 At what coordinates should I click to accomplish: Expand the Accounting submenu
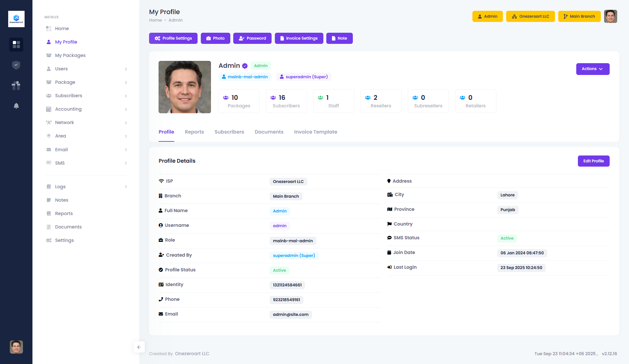click(86, 109)
